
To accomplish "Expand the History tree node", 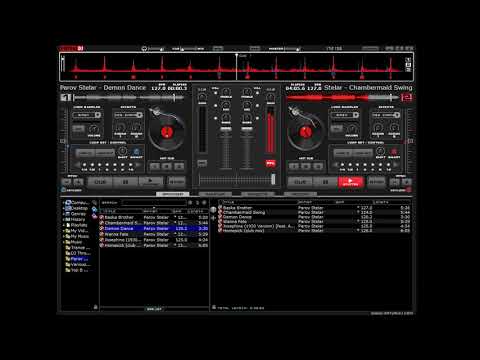I will coord(63,219).
